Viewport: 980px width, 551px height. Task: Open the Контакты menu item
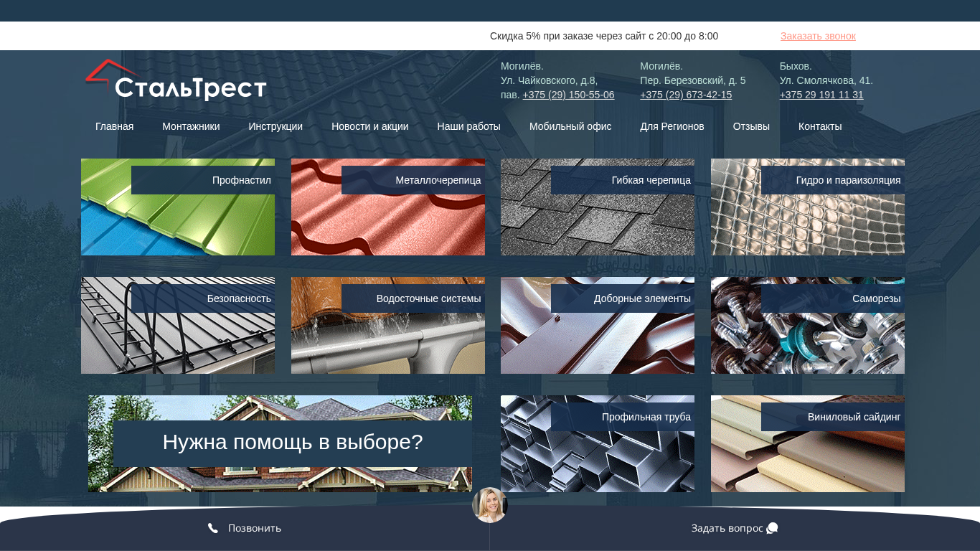coord(820,126)
